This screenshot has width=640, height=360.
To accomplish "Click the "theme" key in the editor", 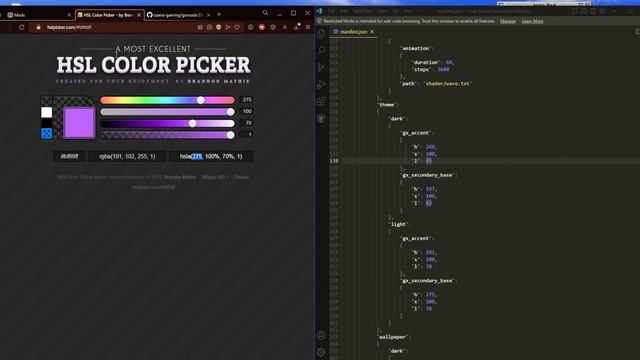I will [387, 104].
